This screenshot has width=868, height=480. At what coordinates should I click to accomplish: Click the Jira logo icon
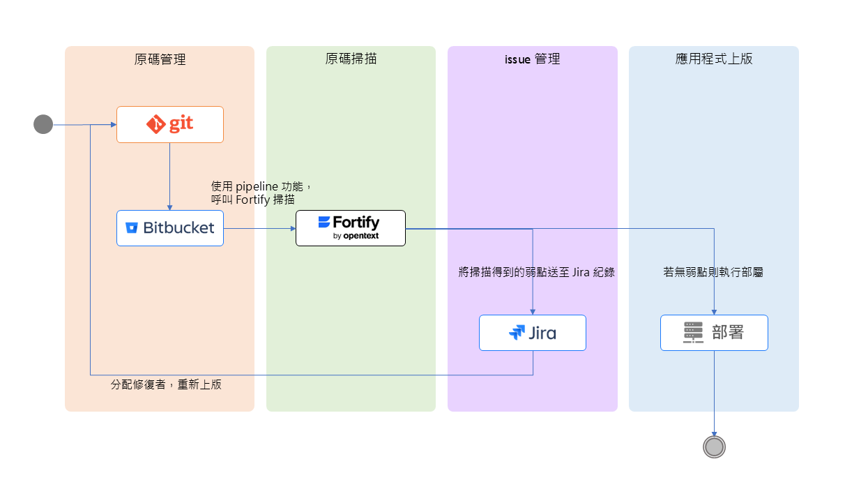(x=517, y=333)
